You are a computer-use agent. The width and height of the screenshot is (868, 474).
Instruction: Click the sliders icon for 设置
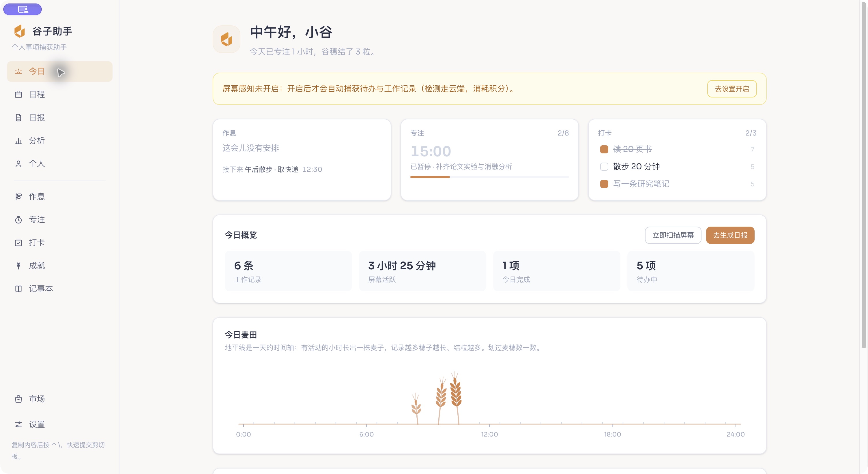[18, 424]
